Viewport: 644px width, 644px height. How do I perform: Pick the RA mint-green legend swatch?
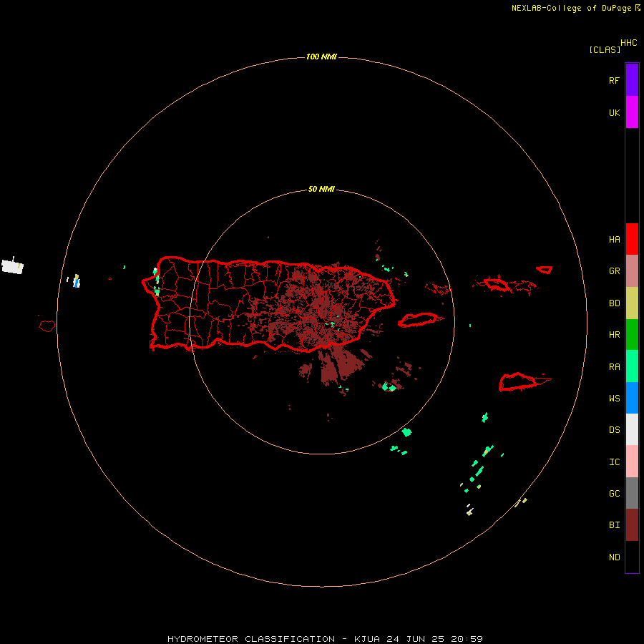tap(632, 366)
